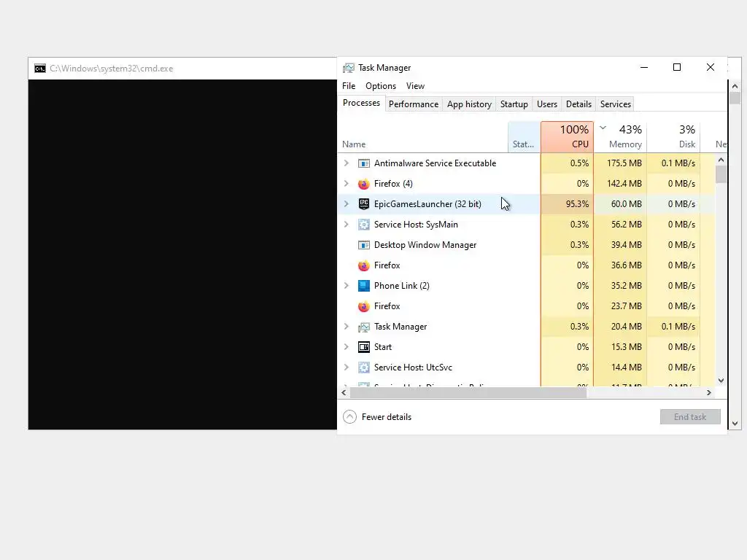Switch to the Performance tab
747x560 pixels.
coord(413,104)
